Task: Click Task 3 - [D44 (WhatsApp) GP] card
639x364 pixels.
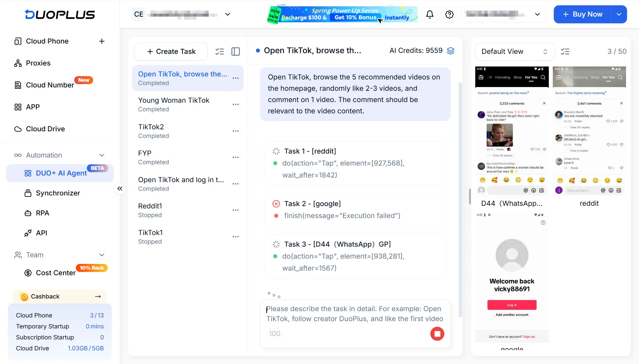Action: 355,256
